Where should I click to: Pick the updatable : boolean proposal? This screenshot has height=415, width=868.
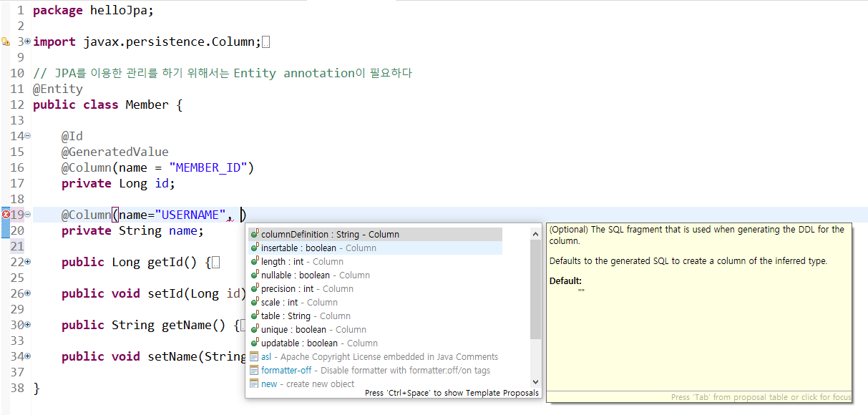click(376, 343)
